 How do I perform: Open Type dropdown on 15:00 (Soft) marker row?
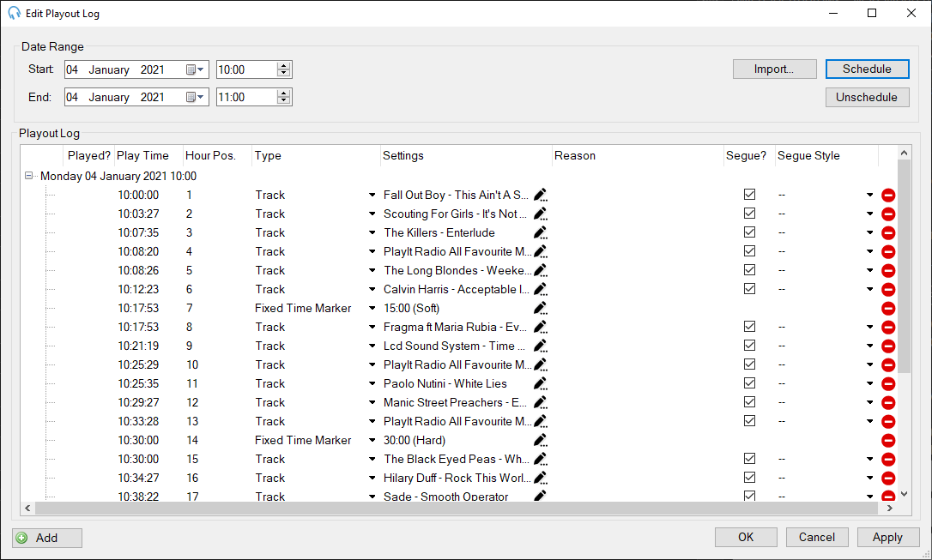[372, 308]
